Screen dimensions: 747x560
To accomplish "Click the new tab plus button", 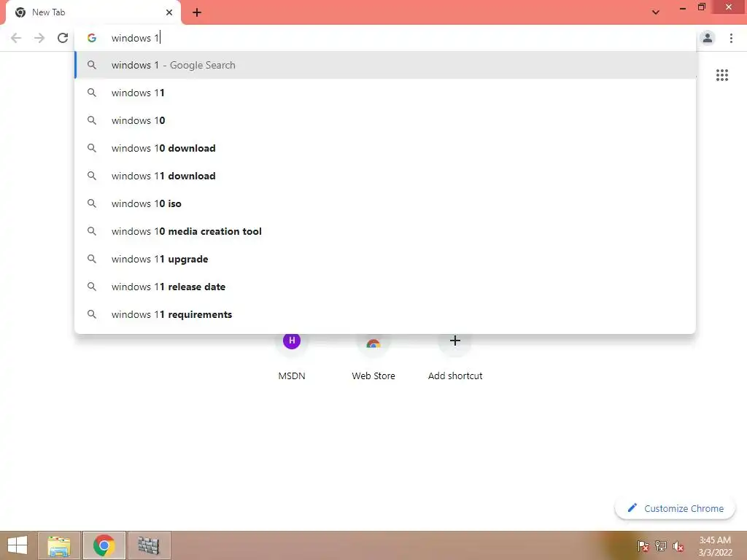I will (197, 12).
